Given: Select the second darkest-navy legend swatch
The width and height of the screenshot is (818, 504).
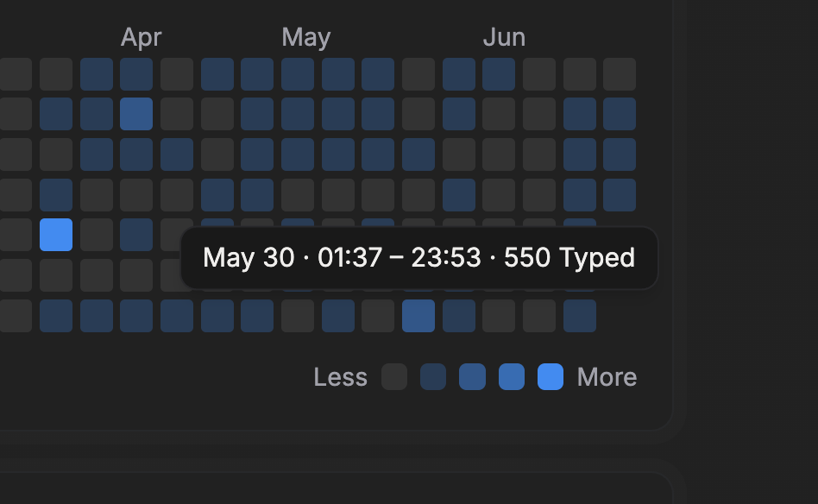Looking at the screenshot, I should (x=433, y=376).
